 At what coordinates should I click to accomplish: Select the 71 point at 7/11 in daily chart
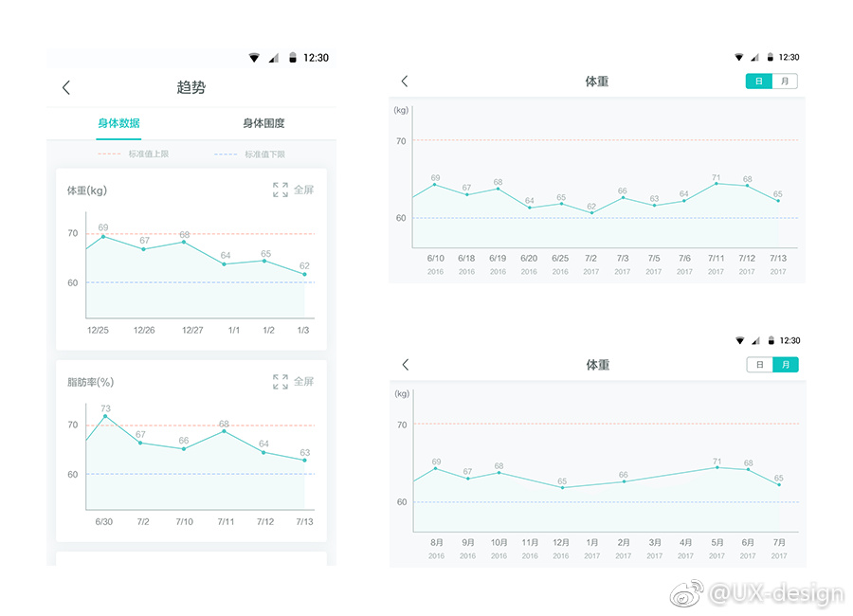click(x=717, y=184)
